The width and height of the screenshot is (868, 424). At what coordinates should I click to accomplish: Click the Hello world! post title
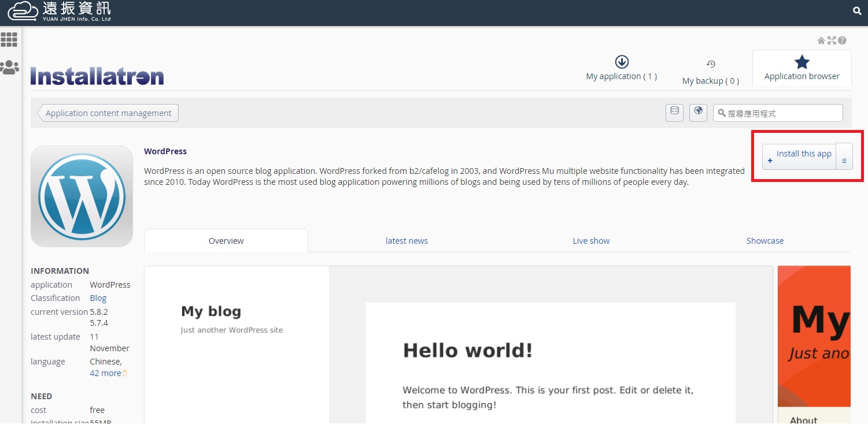point(467,351)
